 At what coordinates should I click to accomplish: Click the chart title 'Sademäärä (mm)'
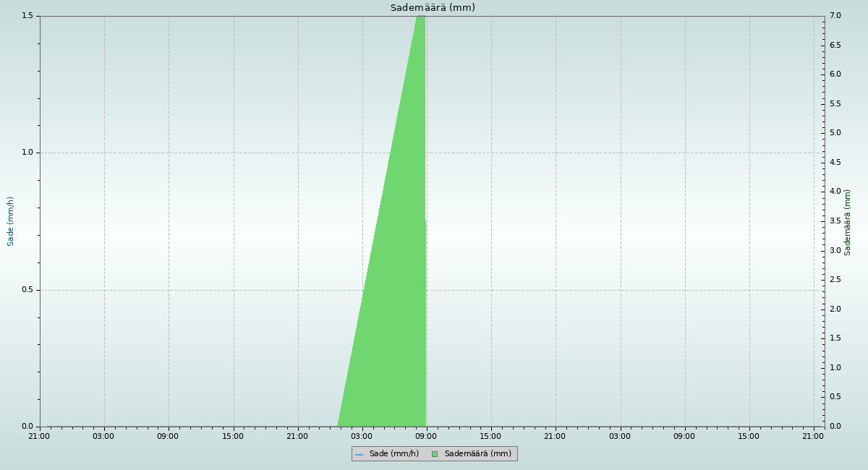(433, 8)
